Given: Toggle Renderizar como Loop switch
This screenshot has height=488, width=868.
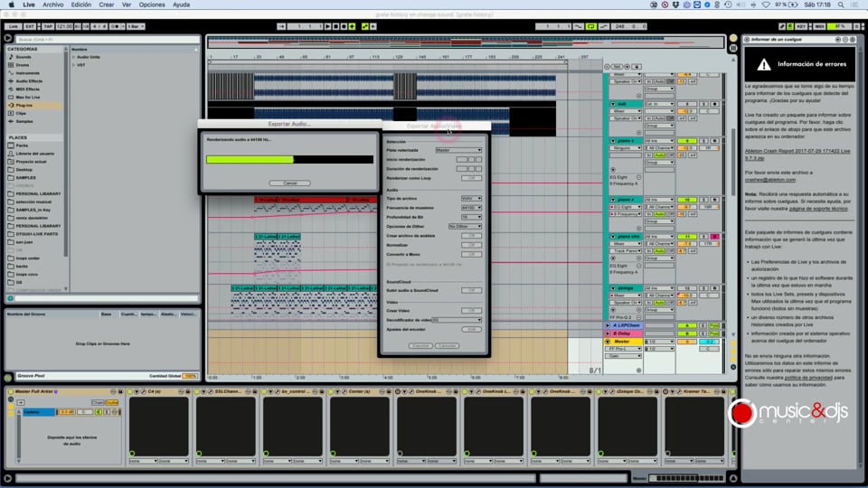Looking at the screenshot, I should click(471, 178).
